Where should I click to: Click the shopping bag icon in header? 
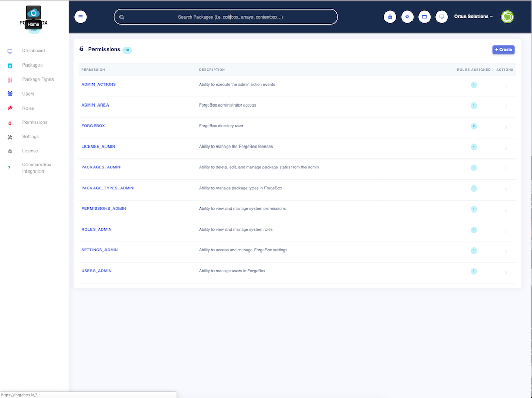click(x=390, y=17)
